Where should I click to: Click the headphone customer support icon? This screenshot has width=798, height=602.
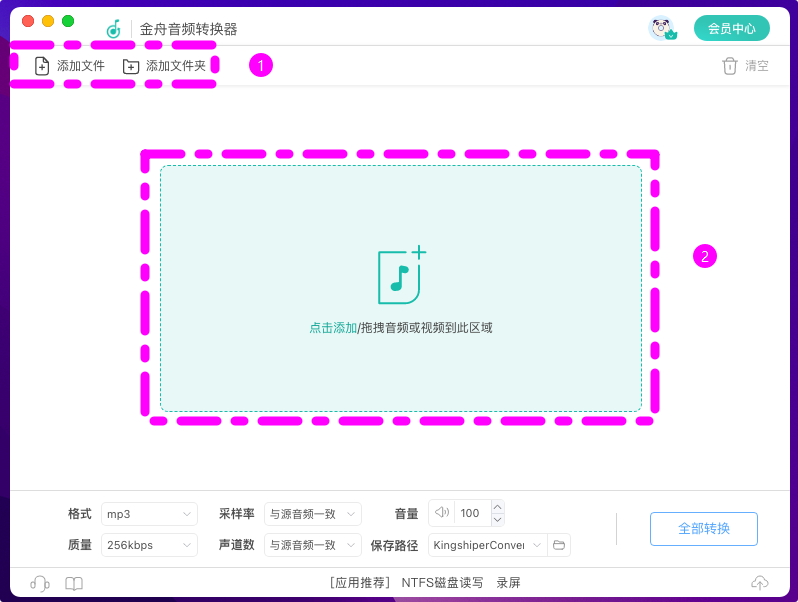pos(40,583)
